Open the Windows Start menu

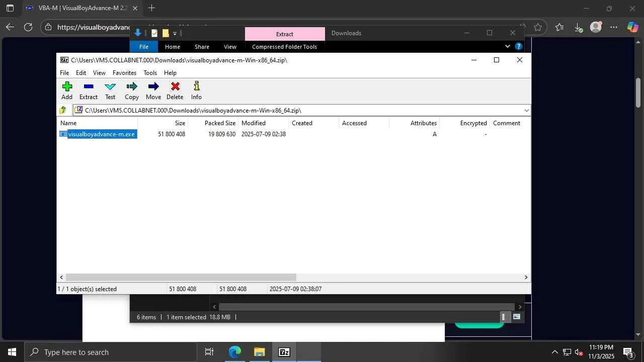coord(12,352)
